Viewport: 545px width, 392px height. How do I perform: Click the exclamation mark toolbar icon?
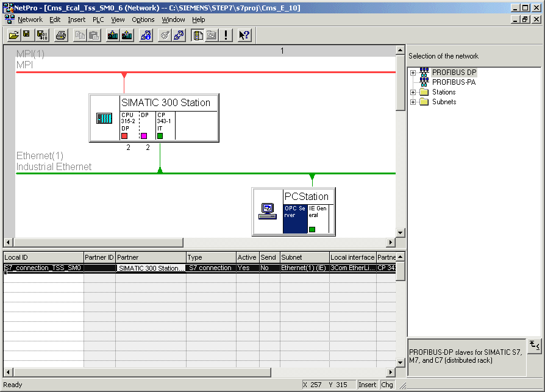point(226,35)
